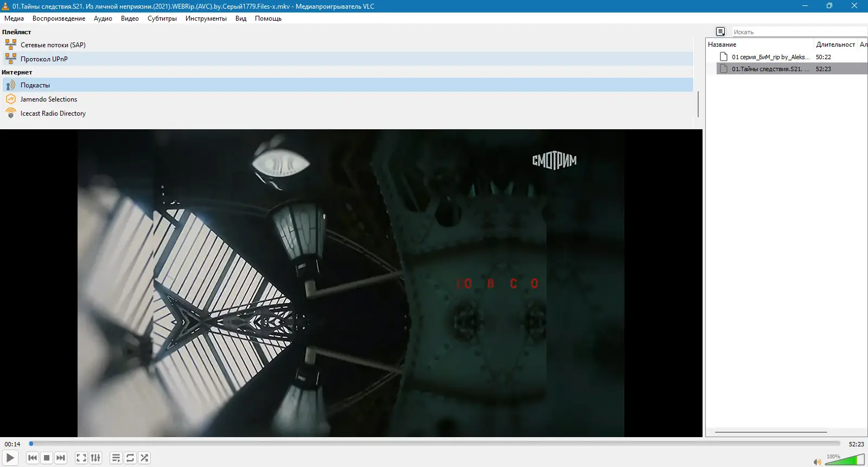868x467 pixels.
Task: Open the Субтитры menu
Action: click(x=162, y=18)
